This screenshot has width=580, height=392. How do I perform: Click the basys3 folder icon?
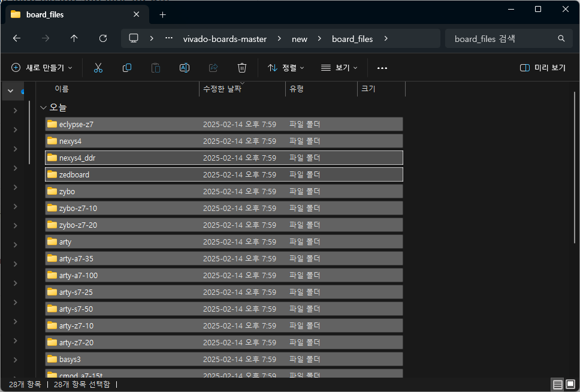click(x=52, y=359)
